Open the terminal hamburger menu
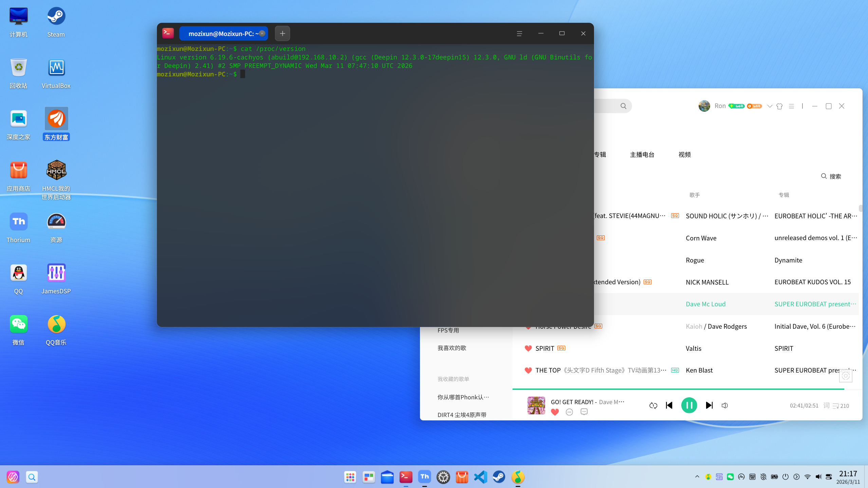The height and width of the screenshot is (488, 868). [519, 34]
